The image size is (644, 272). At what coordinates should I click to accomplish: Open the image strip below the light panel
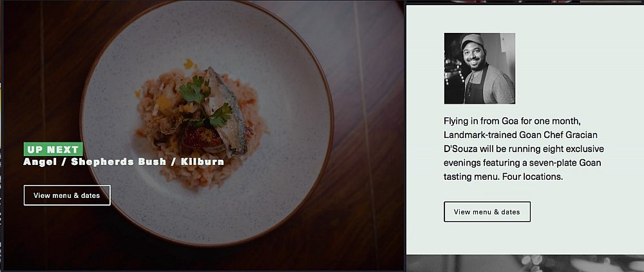click(525, 264)
